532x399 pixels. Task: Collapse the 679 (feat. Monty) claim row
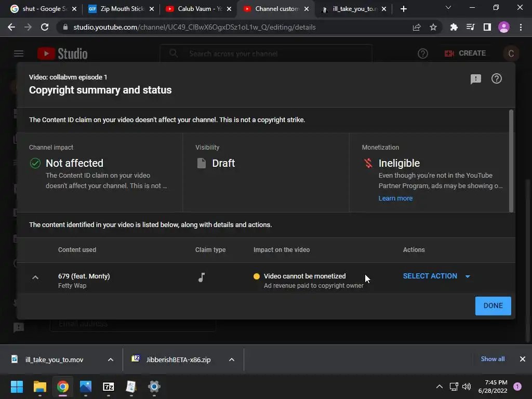35,277
